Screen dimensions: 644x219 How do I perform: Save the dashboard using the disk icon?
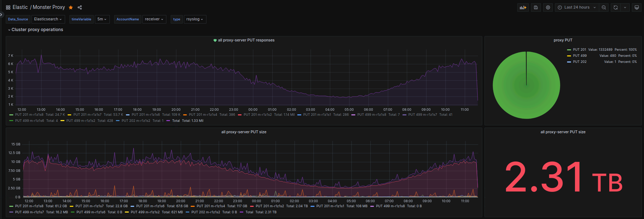click(x=536, y=8)
